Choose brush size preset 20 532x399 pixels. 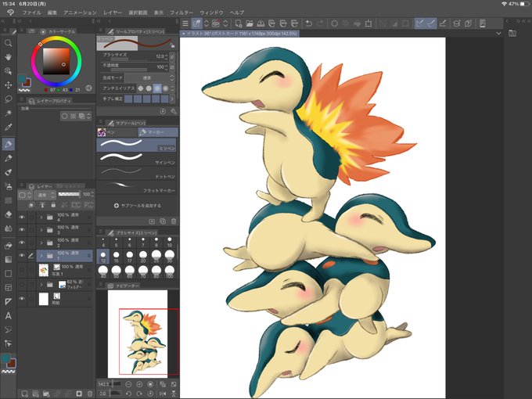(143, 256)
